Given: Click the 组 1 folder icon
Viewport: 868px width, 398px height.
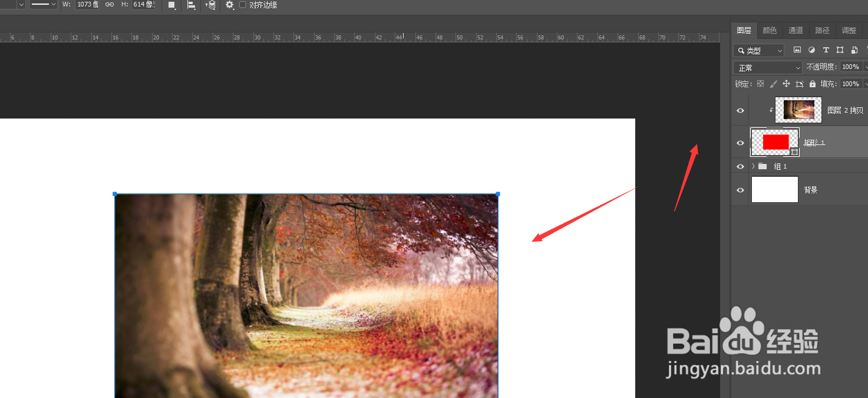Looking at the screenshot, I should pyautogui.click(x=763, y=166).
